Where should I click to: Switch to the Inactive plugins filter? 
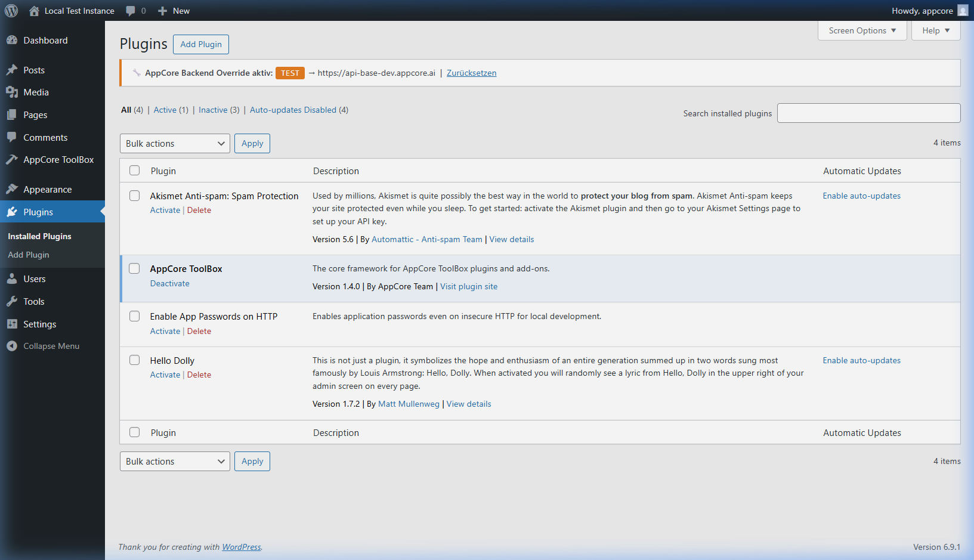[213, 110]
